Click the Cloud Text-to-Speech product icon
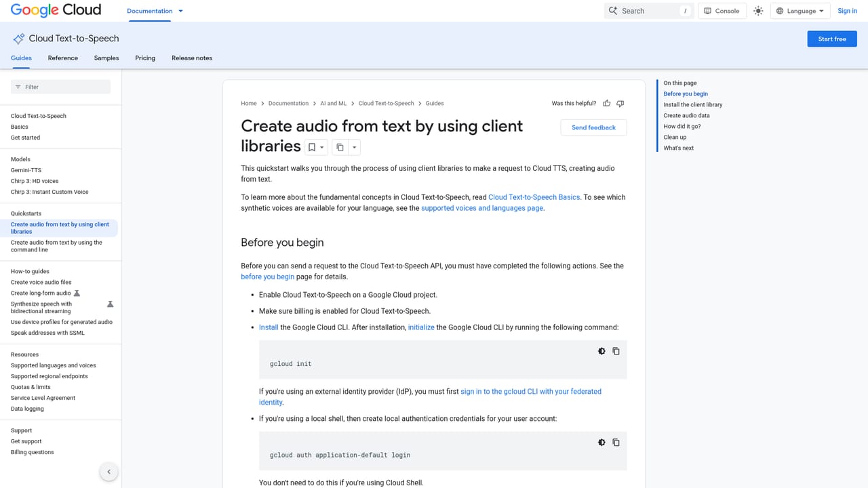Image resolution: width=868 pixels, height=488 pixels. [x=19, y=39]
